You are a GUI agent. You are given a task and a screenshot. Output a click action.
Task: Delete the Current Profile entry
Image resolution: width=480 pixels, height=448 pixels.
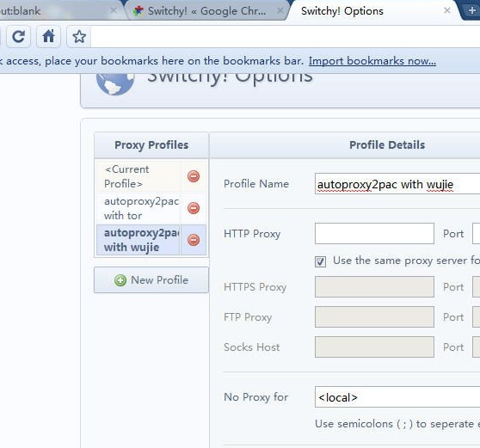tap(194, 176)
